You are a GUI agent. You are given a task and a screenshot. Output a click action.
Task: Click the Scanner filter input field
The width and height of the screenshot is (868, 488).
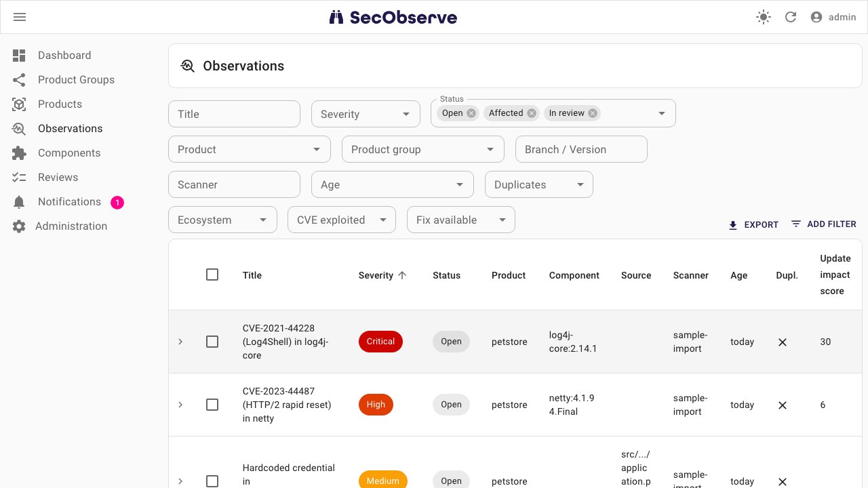pyautogui.click(x=234, y=184)
